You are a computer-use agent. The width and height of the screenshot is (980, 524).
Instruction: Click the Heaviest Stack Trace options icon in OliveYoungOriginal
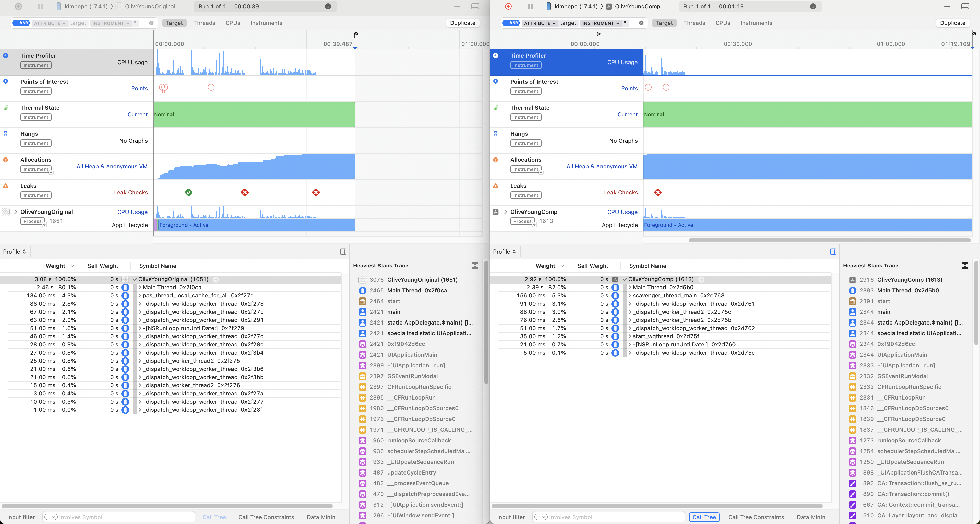(x=475, y=265)
